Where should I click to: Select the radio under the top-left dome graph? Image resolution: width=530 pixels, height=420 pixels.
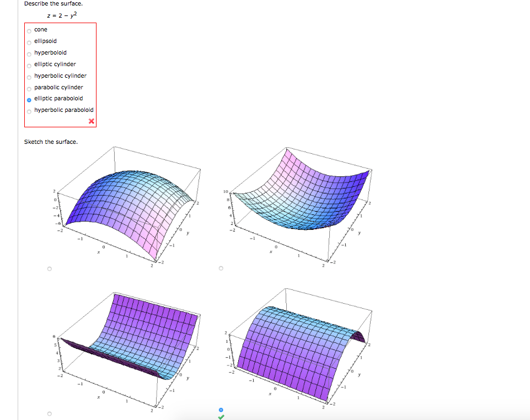(x=49, y=268)
